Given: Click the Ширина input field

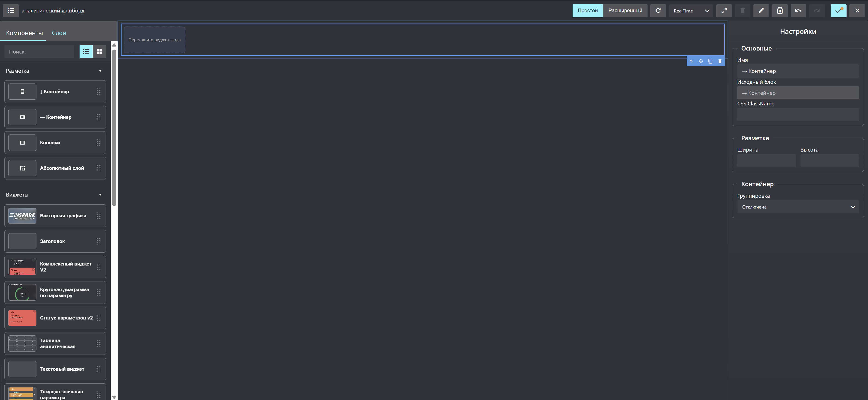Looking at the screenshot, I should (766, 161).
